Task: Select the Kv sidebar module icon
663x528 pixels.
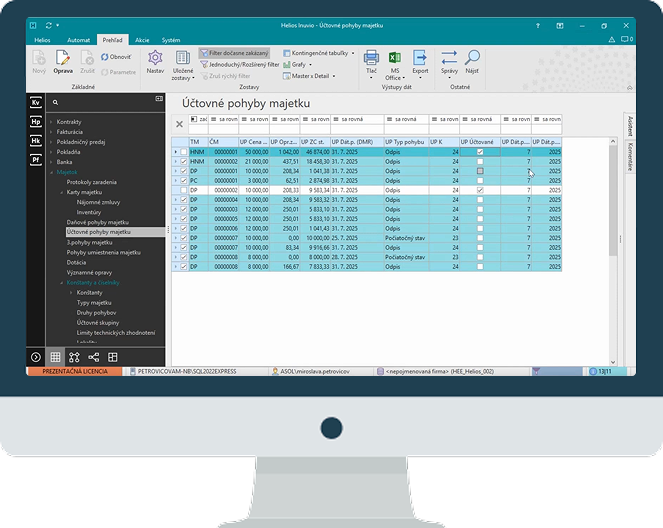Action: [36, 102]
